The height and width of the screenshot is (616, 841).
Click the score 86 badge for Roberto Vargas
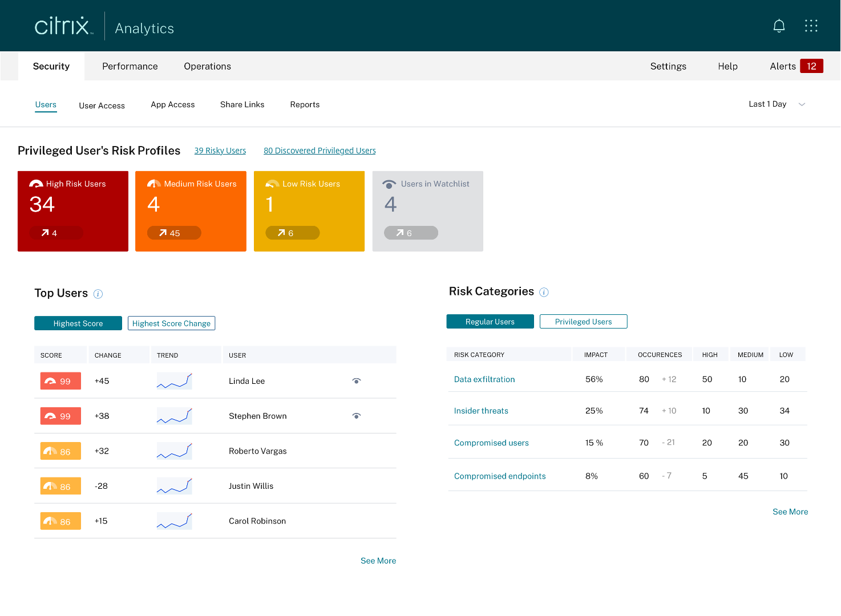coord(60,451)
